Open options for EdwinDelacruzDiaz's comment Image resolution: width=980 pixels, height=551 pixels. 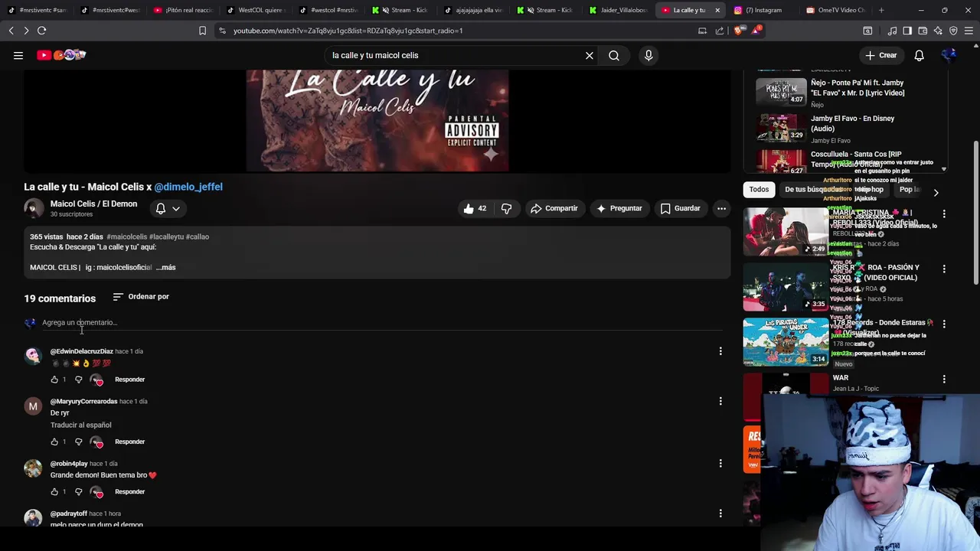(720, 351)
